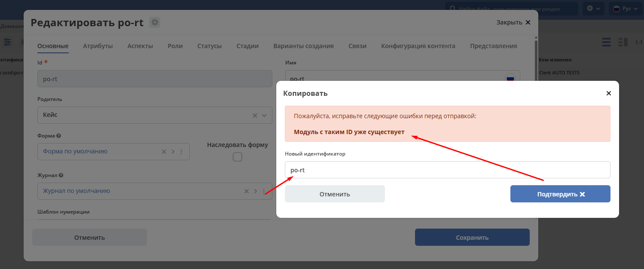Switch to the list view icon

click(x=606, y=42)
